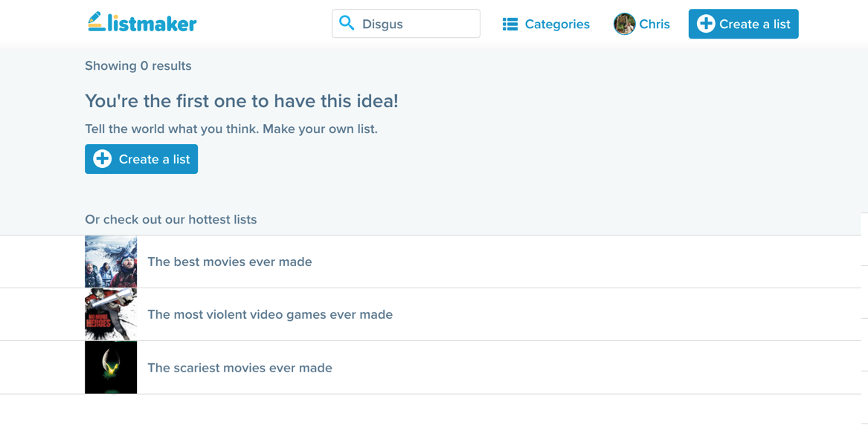Click plus icon in header Create a list

click(x=706, y=24)
